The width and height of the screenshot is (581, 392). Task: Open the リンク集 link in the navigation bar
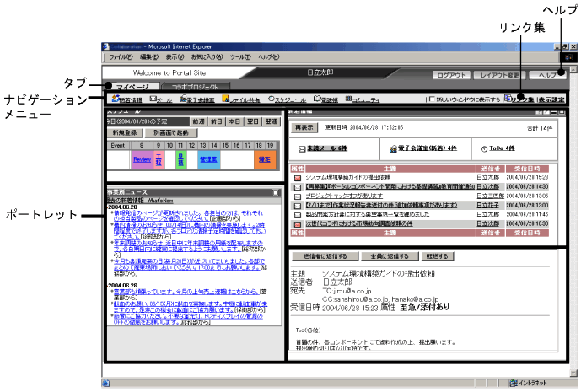pyautogui.click(x=519, y=99)
